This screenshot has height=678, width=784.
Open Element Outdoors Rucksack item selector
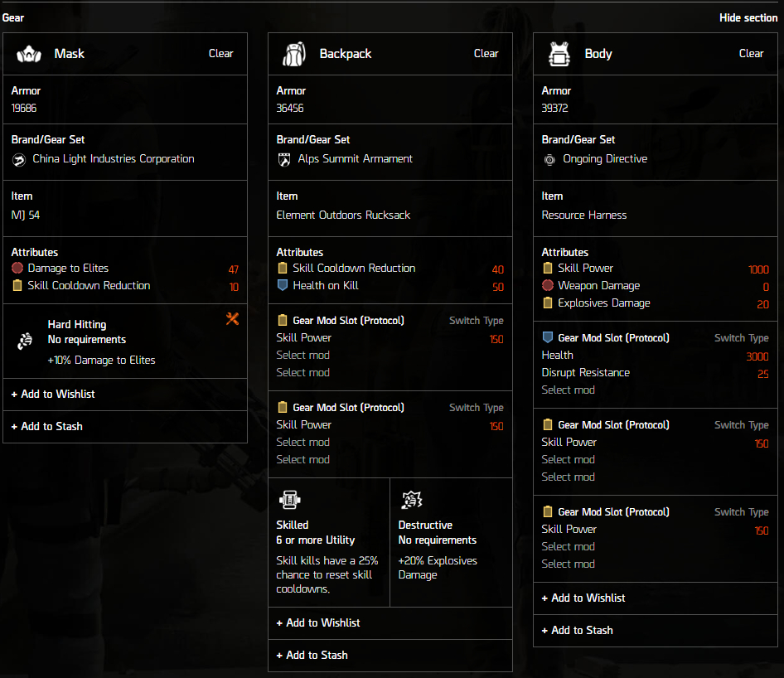(343, 216)
